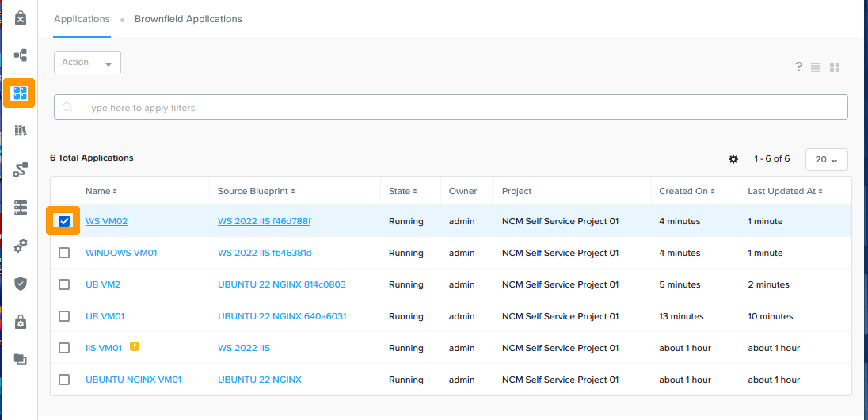The width and height of the screenshot is (868, 420).
Task: Open the Policies shield icon in sidebar
Action: pyautogui.click(x=21, y=284)
